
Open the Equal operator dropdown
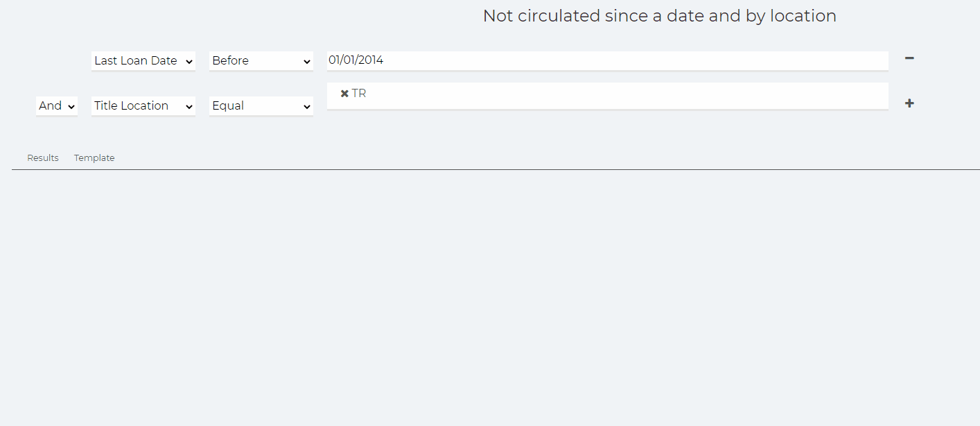coord(261,105)
